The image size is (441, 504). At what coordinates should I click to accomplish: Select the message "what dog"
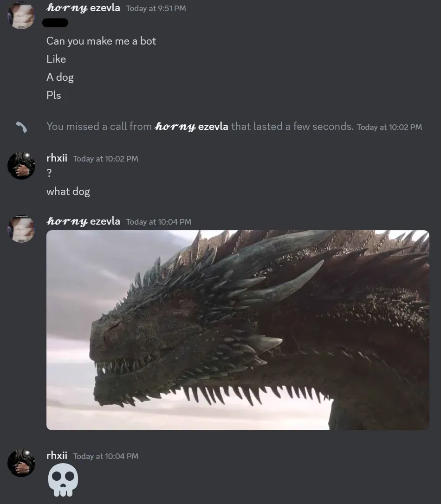pos(68,192)
